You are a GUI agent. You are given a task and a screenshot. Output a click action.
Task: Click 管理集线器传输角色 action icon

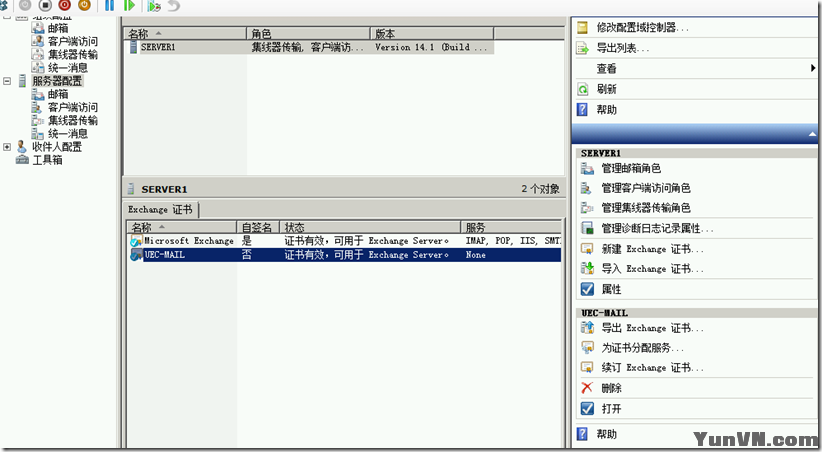[587, 208]
